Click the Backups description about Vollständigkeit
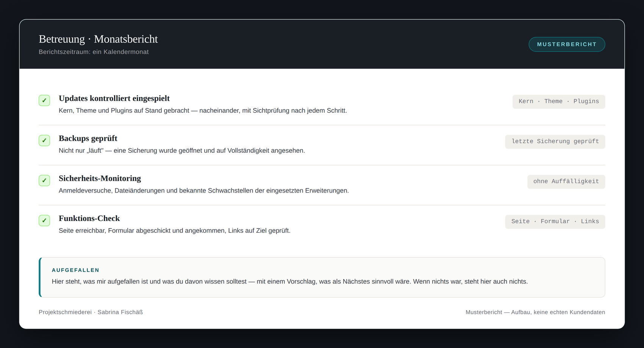 click(182, 150)
